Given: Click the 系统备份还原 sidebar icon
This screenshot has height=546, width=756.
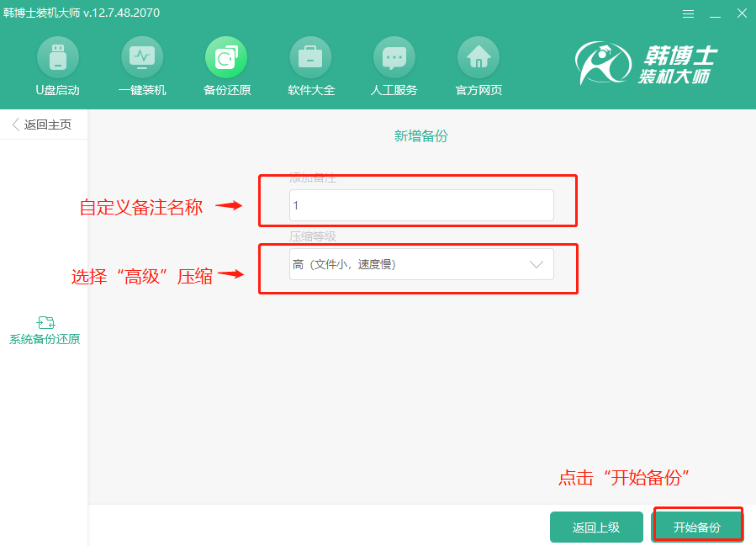Looking at the screenshot, I should (45, 322).
